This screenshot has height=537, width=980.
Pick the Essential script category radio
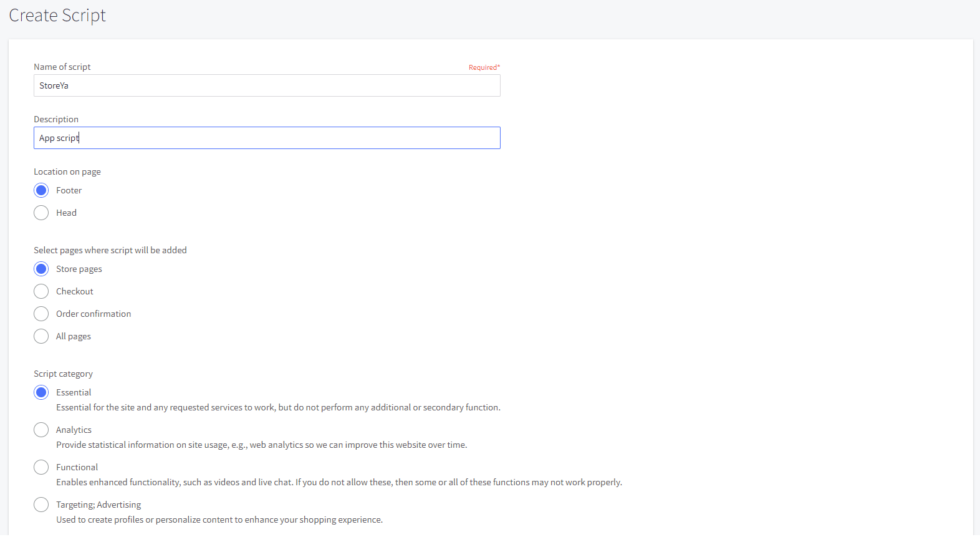pyautogui.click(x=41, y=392)
